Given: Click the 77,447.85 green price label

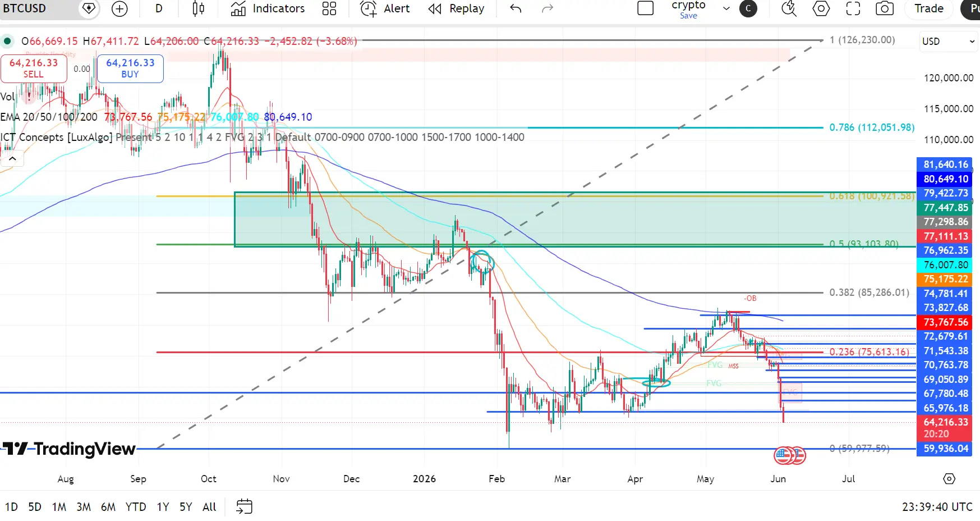Looking at the screenshot, I should (x=946, y=208).
